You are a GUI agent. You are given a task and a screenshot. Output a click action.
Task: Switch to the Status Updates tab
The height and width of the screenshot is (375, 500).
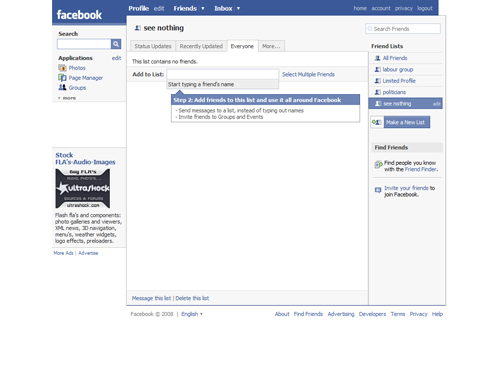tap(153, 46)
